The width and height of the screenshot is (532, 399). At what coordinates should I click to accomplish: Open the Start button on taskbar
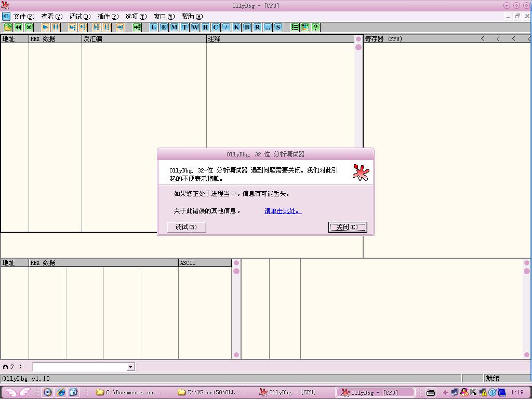18,392
